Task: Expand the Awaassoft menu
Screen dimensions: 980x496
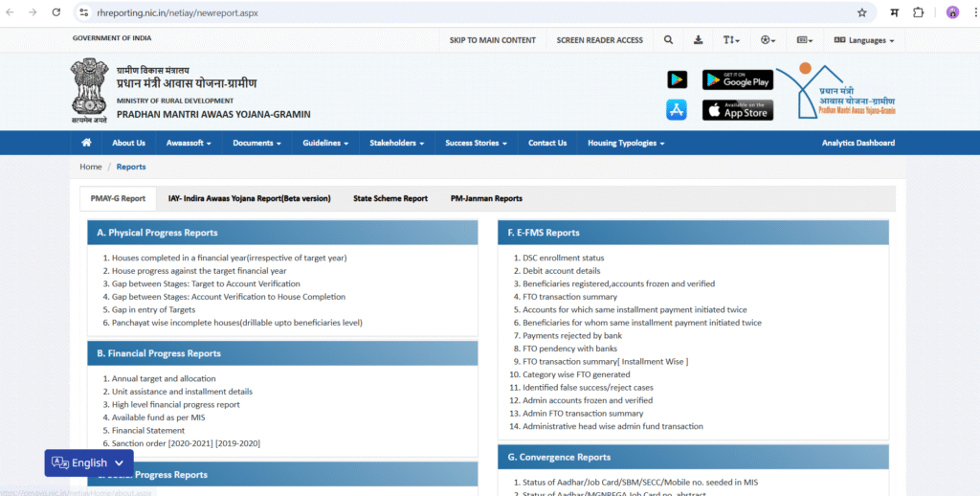Action: (189, 143)
